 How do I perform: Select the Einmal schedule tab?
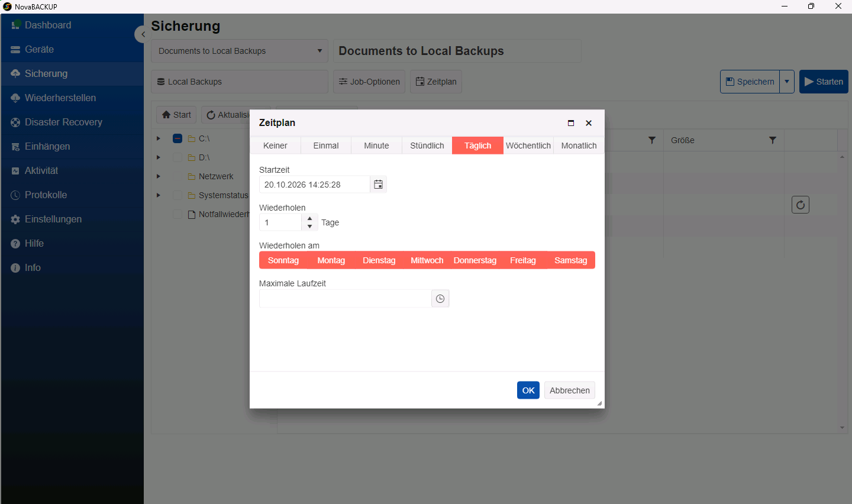click(x=326, y=146)
